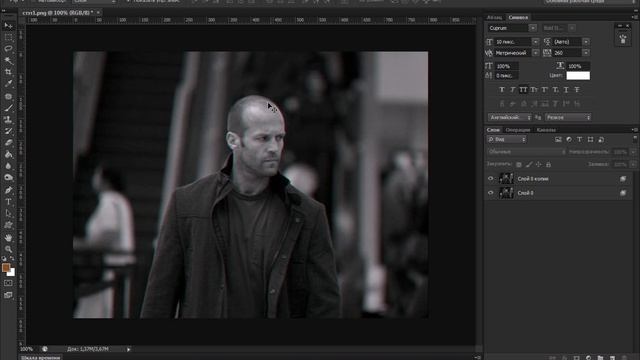Select the Eyedropper tool
The image size is (640, 360).
(x=8, y=84)
